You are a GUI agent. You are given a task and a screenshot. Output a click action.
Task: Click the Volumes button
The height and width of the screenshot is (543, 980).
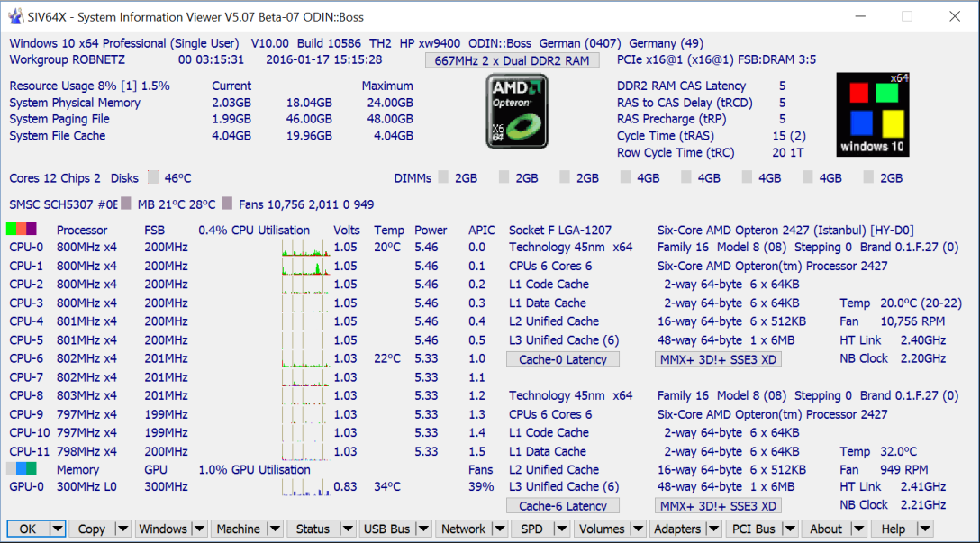pyautogui.click(x=602, y=529)
